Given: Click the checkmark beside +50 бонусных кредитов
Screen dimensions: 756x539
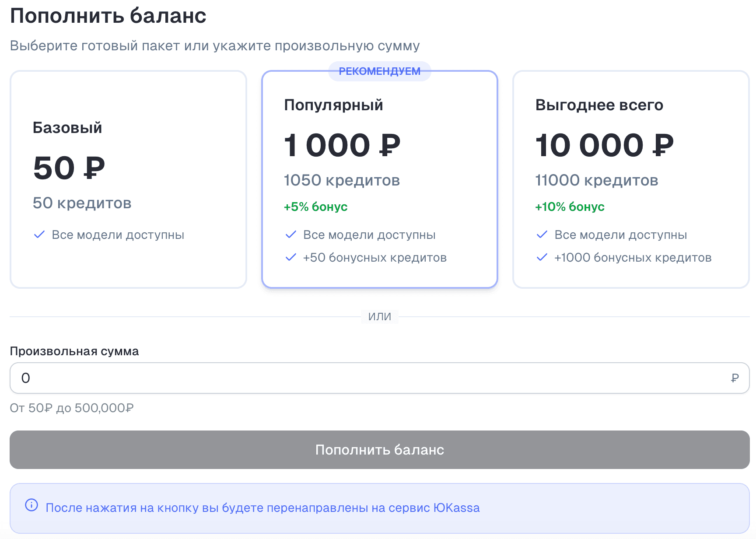Looking at the screenshot, I should [290, 258].
